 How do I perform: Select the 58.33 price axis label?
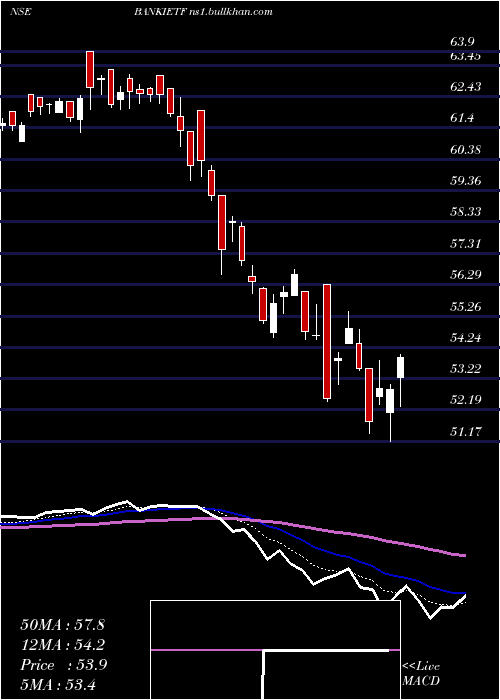point(466,212)
